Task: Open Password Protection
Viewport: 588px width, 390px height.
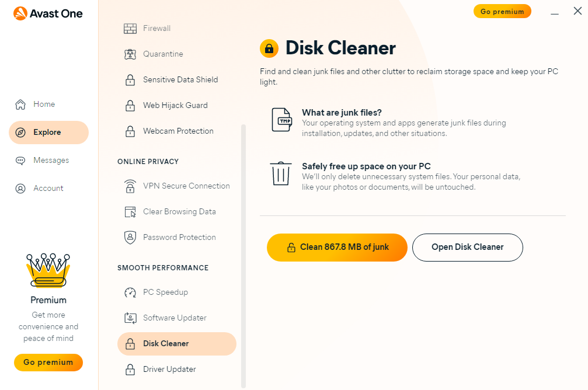Action: pyautogui.click(x=176, y=238)
